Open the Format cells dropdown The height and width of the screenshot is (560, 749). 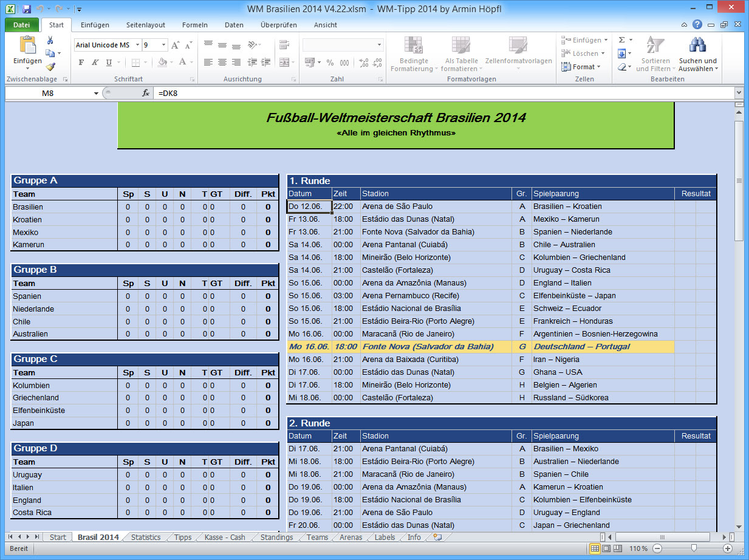[x=581, y=67]
